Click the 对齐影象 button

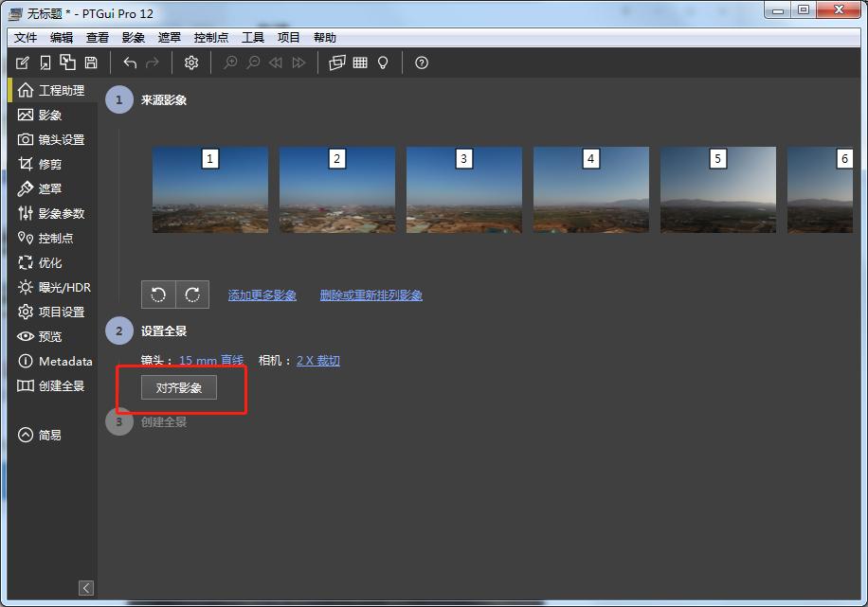click(x=179, y=387)
